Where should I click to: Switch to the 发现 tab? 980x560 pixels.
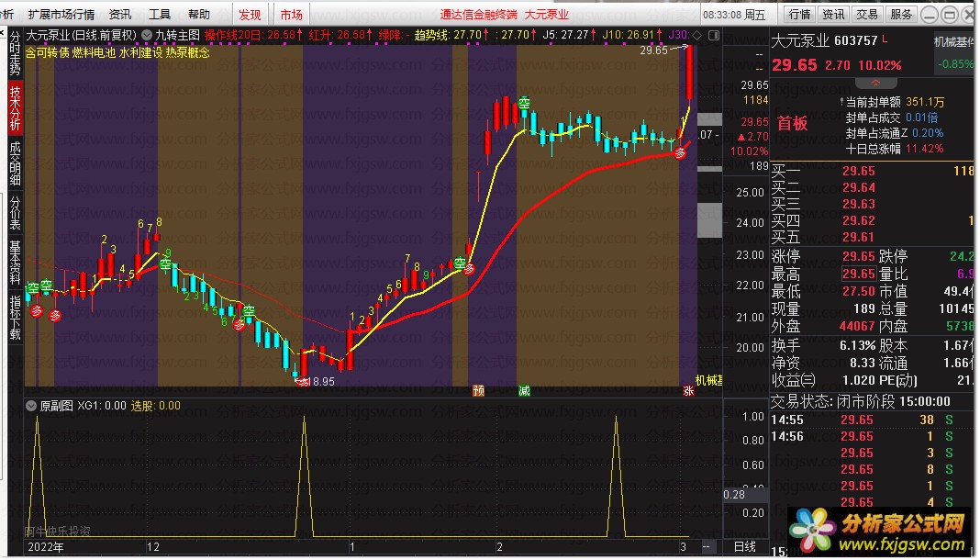point(250,14)
